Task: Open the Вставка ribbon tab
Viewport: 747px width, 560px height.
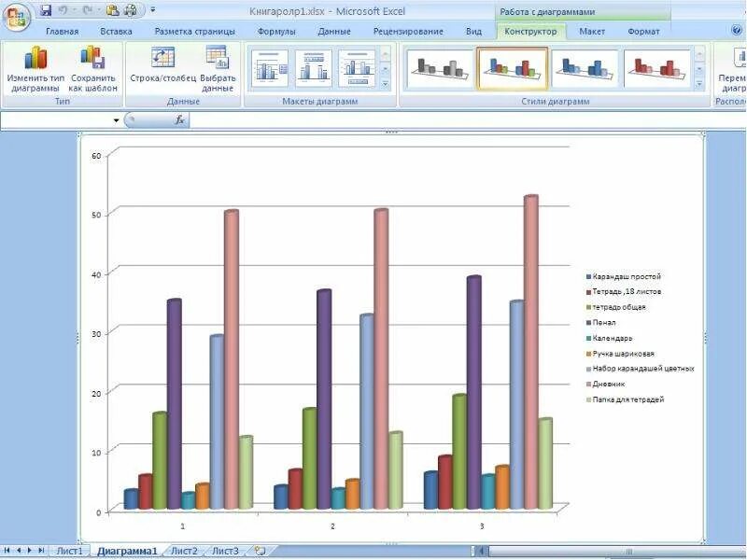Action: click(116, 32)
